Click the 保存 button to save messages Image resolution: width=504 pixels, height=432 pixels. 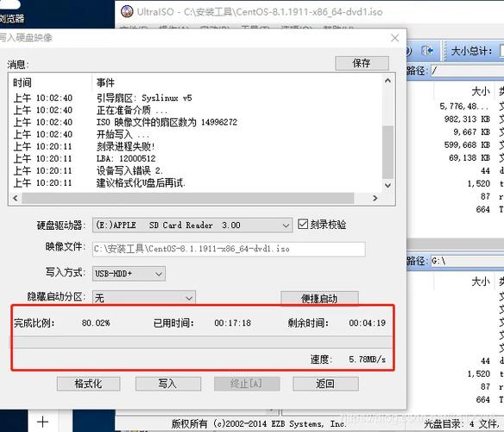(362, 63)
